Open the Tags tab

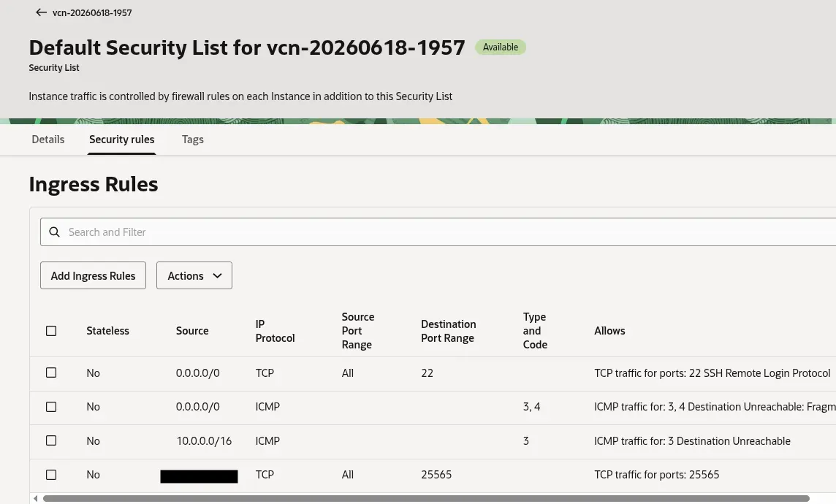tap(192, 139)
